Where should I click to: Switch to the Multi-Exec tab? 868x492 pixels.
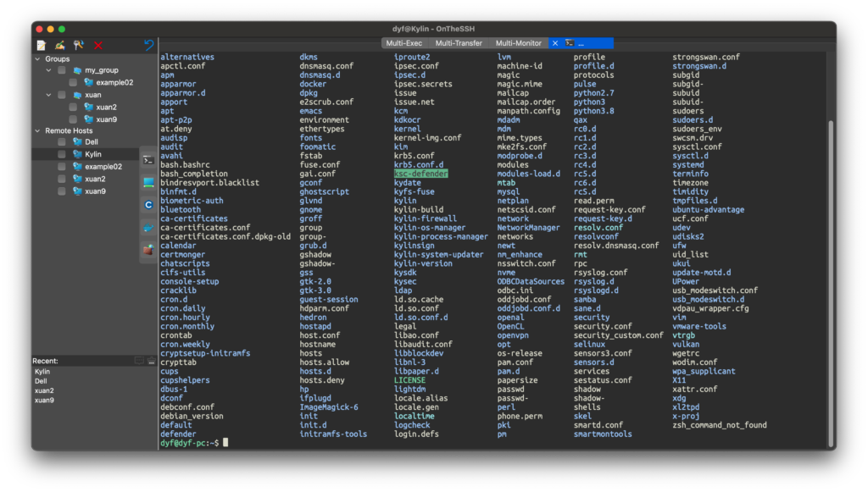tap(404, 42)
